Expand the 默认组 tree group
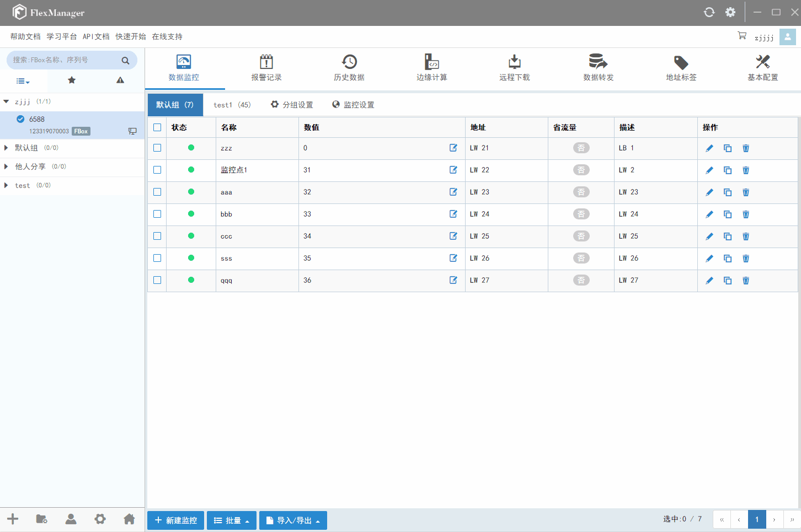 [x=6, y=148]
